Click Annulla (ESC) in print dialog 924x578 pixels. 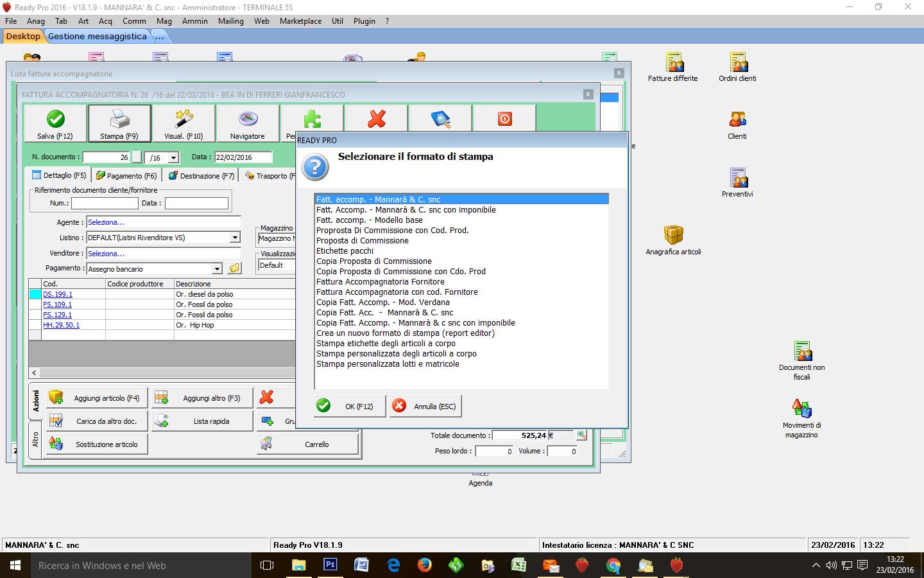[426, 406]
